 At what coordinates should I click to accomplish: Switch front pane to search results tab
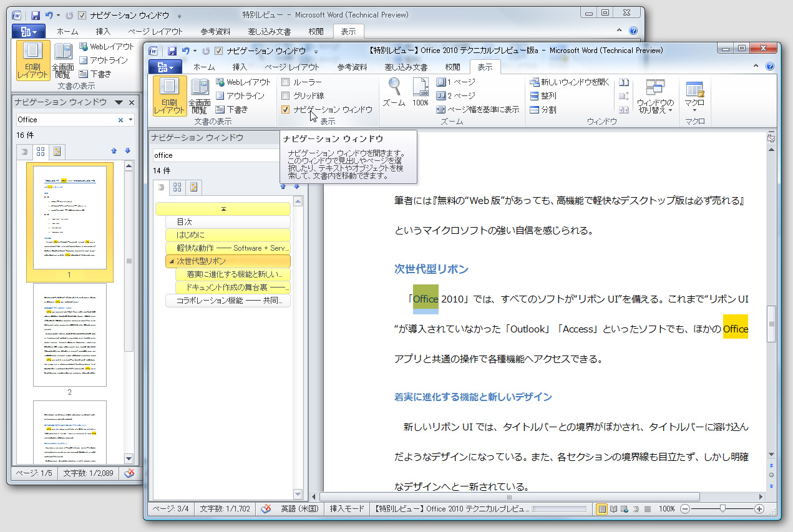point(194,186)
